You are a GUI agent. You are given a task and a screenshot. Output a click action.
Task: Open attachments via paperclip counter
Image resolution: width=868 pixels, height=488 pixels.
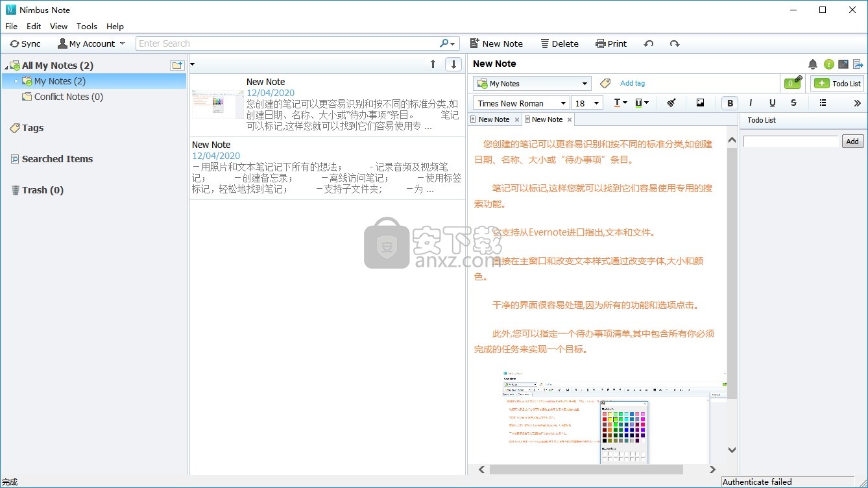pyautogui.click(x=793, y=83)
